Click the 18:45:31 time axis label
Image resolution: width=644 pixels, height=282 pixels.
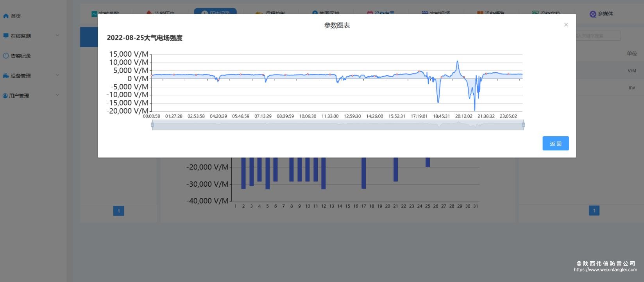point(441,116)
